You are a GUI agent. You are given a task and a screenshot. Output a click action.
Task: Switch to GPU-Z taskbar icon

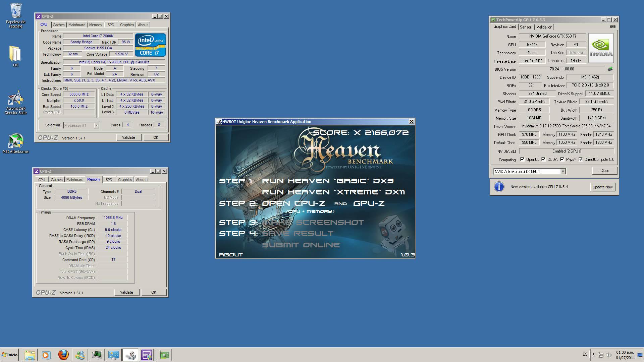(x=164, y=355)
